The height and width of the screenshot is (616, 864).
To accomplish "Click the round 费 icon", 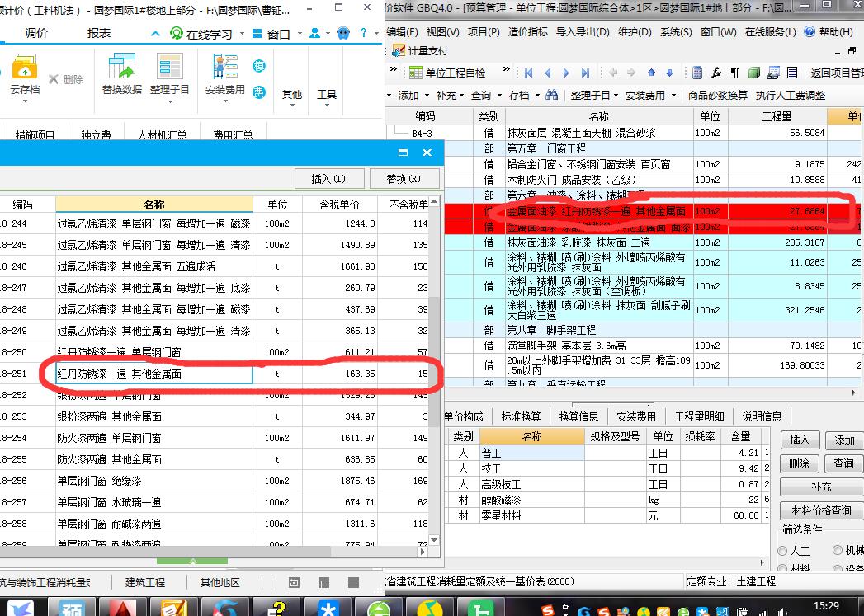I will 259,92.
